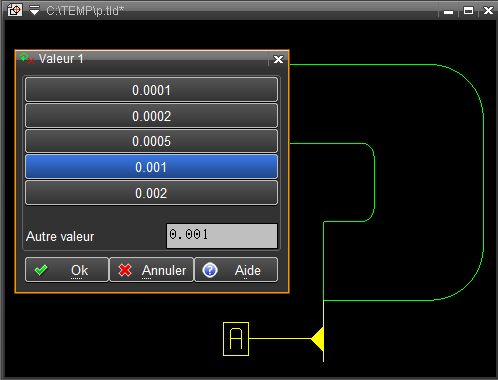The width and height of the screenshot is (498, 380).
Task: Click the Autre valeur input field
Action: [222, 236]
